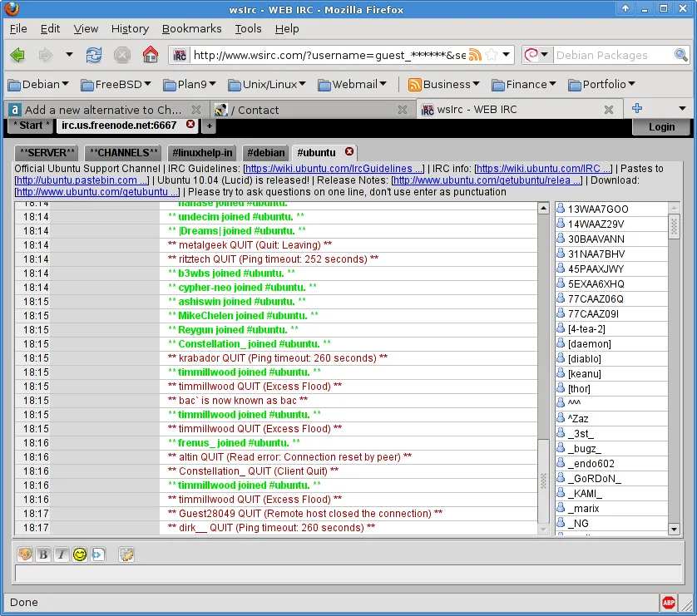Open the text color palette picker
The width and height of the screenshot is (697, 616).
click(24, 554)
